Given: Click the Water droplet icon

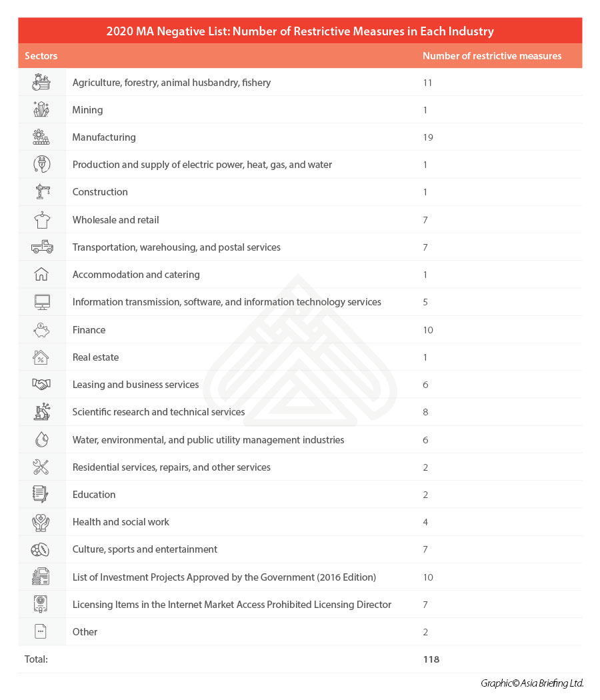Looking at the screenshot, I should click(x=41, y=440).
